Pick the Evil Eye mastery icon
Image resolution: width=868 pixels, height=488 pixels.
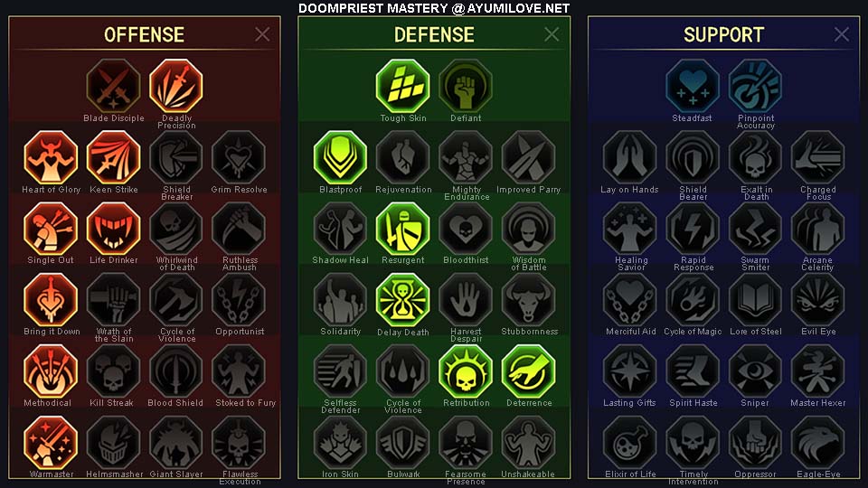[x=817, y=300]
